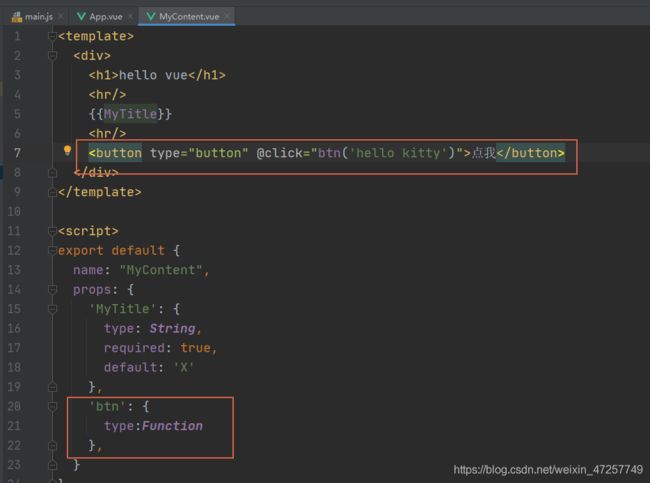Close the MyContent.vue editor tab
Screen dimensions: 650x483
click(226, 17)
